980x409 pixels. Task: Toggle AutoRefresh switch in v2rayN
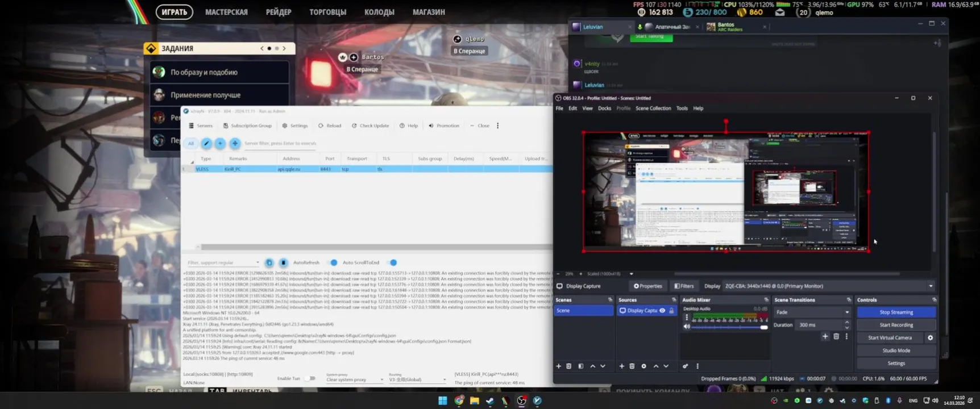pyautogui.click(x=331, y=262)
